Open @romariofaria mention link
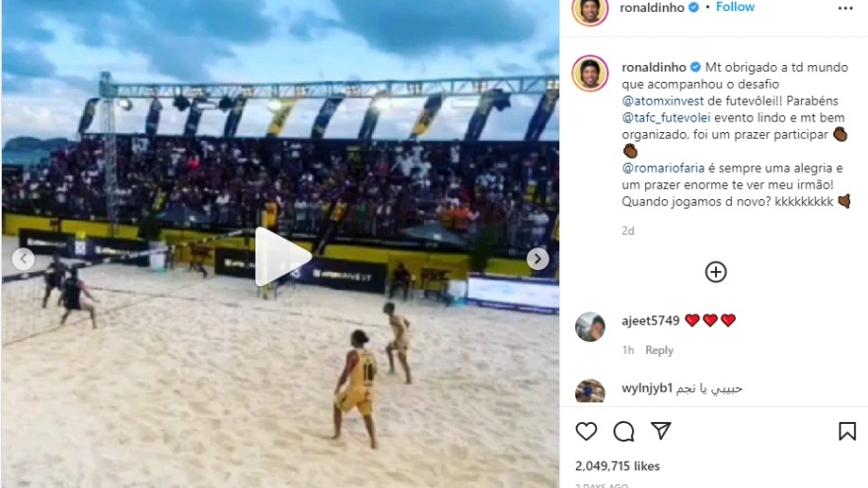Viewport: 868px width, 488px height. click(x=663, y=168)
